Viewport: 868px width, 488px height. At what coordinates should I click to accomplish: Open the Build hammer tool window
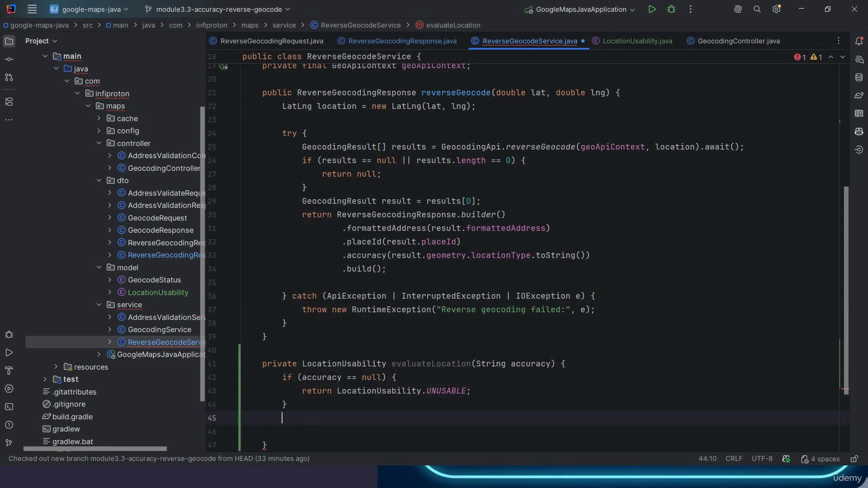9,371
